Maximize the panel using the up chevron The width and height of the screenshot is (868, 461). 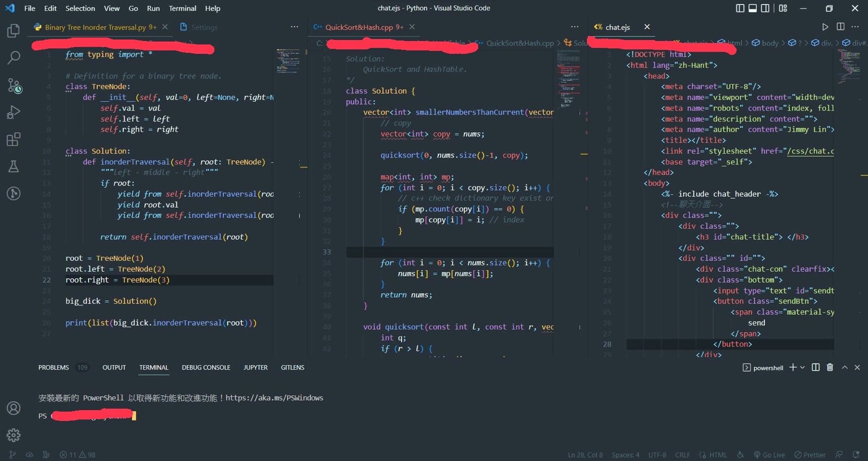[845, 367]
